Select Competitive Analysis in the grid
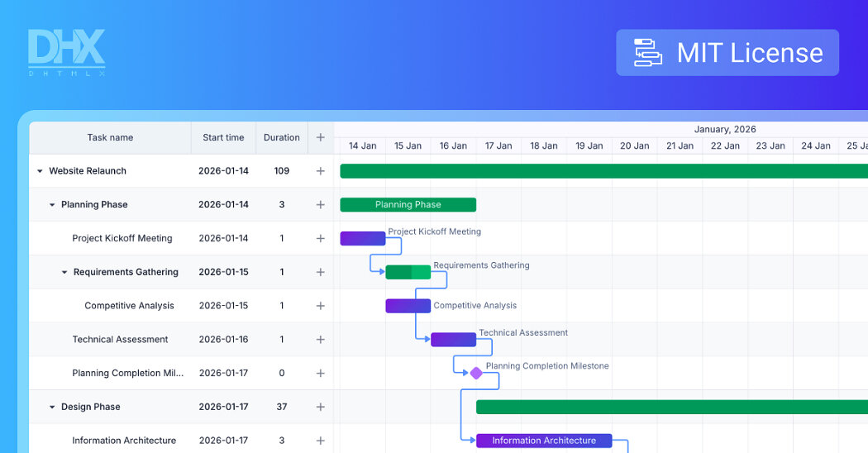This screenshot has width=868, height=453. point(129,306)
